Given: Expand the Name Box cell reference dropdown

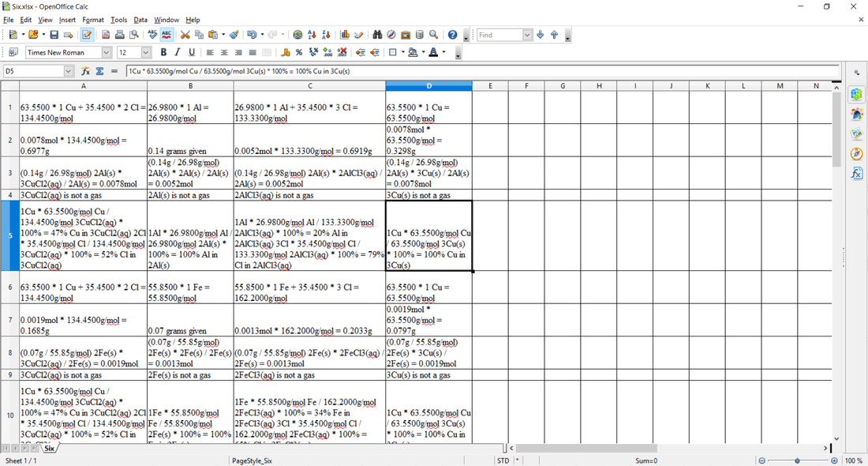Looking at the screenshot, I should [x=68, y=71].
